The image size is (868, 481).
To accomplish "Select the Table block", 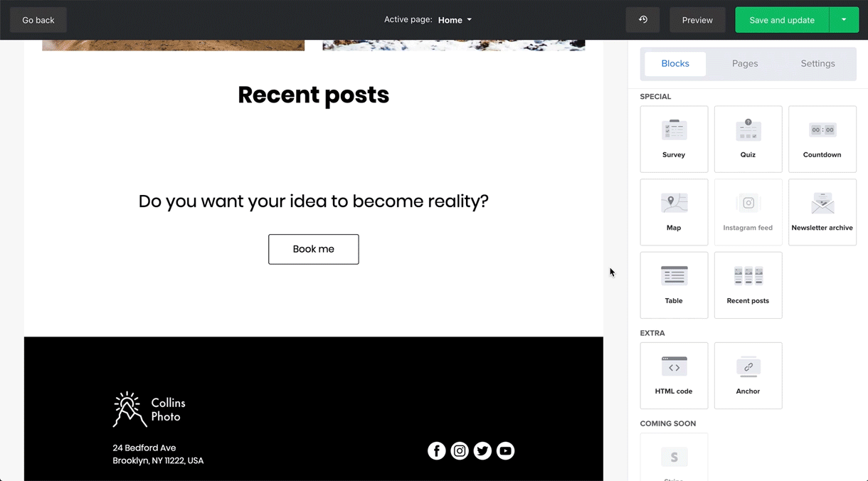I will point(673,285).
